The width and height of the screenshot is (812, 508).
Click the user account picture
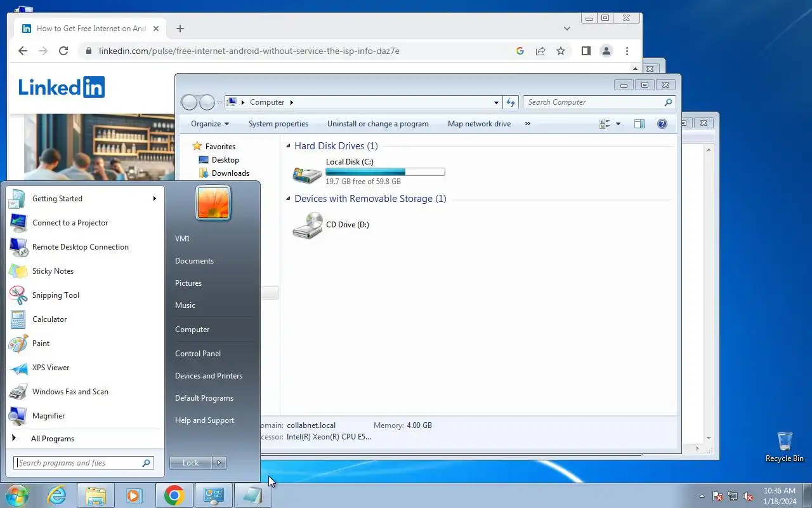213,203
